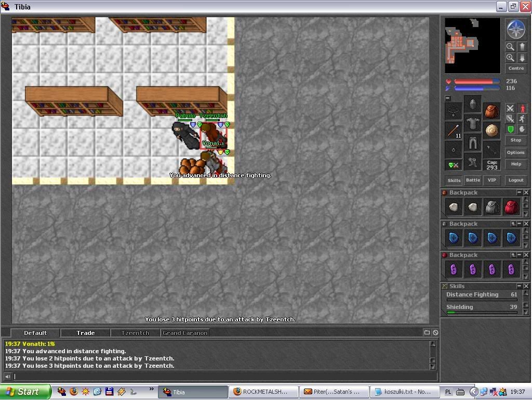Image resolution: width=532 pixels, height=400 pixels.
Task: Click the blue mana bar
Action: pos(477,88)
